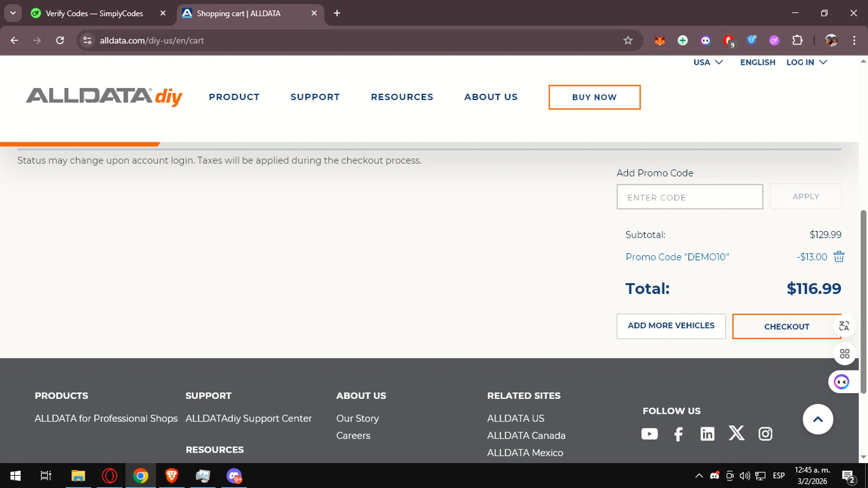Click the Promo Code "DEMO10" text
This screenshot has height=488, width=868.
coord(677,257)
